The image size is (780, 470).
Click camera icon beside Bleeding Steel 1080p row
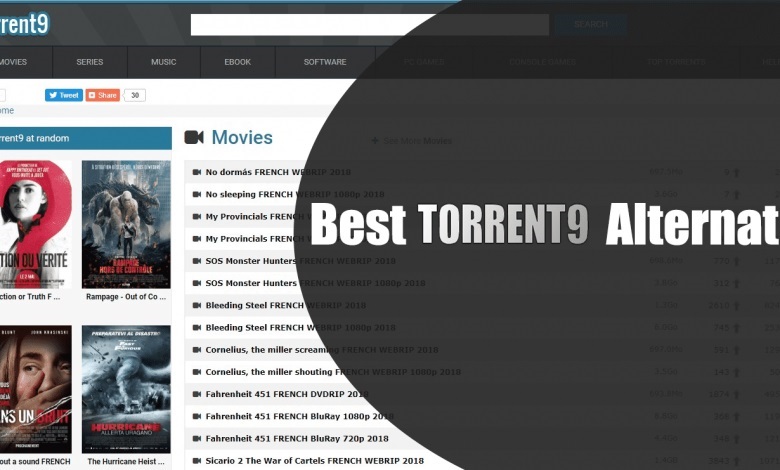point(197,328)
